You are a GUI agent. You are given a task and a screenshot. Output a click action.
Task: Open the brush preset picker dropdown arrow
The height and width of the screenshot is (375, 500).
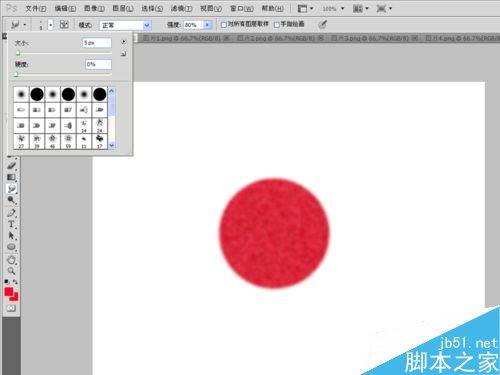click(x=50, y=25)
